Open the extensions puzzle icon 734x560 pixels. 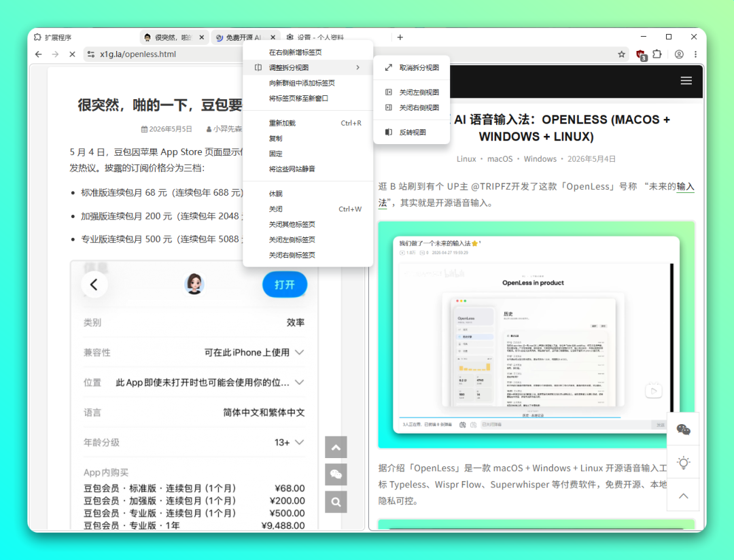(x=657, y=54)
